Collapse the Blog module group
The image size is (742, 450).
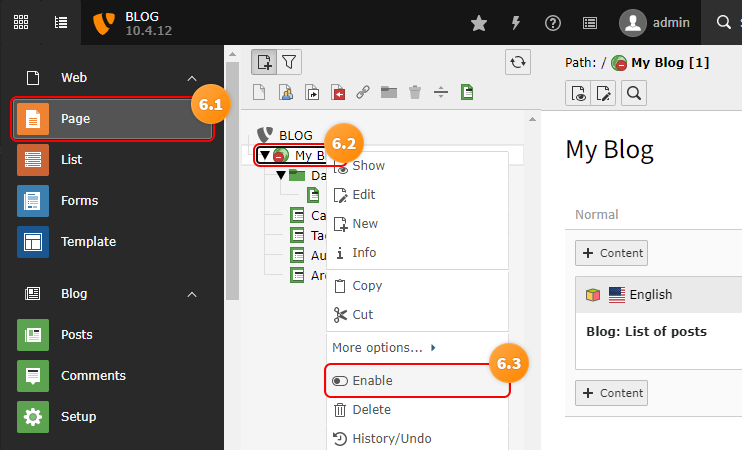point(192,294)
